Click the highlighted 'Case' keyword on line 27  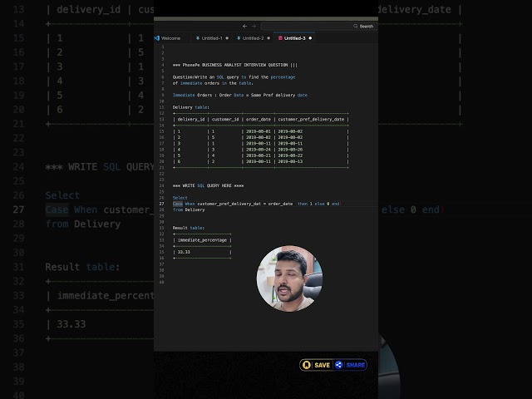coord(177,204)
